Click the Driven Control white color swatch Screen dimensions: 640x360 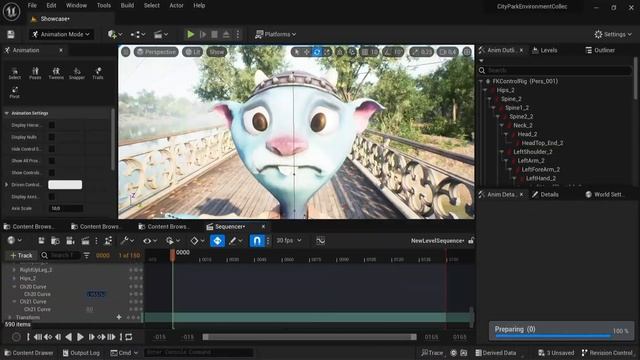[65, 184]
